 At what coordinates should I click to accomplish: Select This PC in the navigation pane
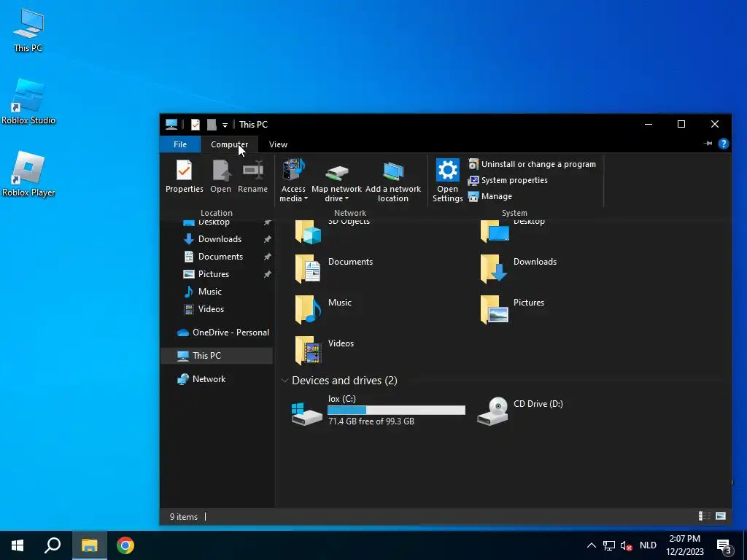point(217,356)
